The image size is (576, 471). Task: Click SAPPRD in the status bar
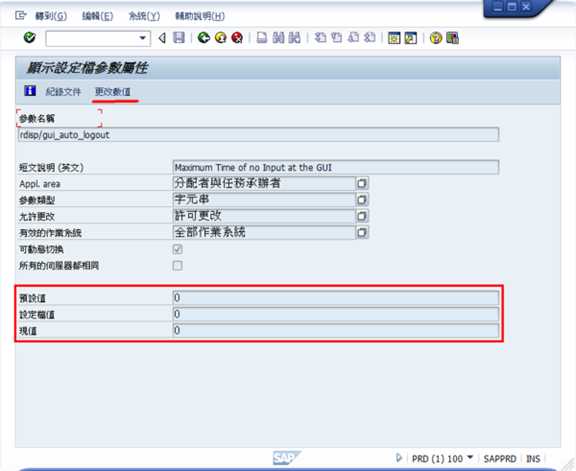tap(500, 459)
